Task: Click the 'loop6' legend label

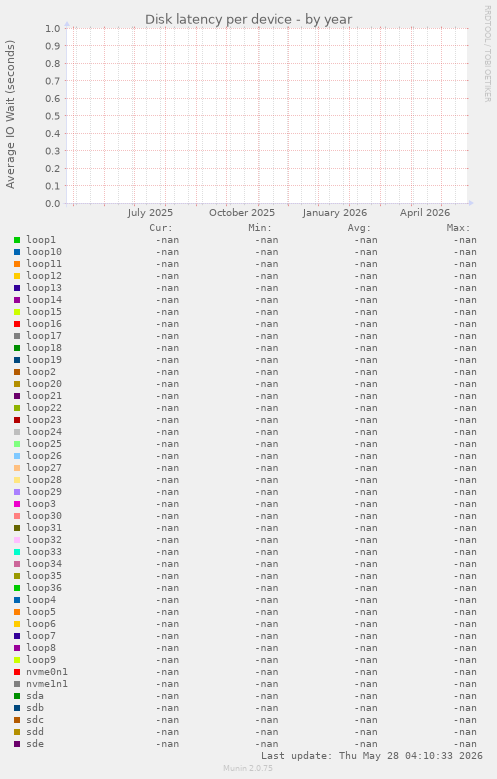Action: [41, 624]
